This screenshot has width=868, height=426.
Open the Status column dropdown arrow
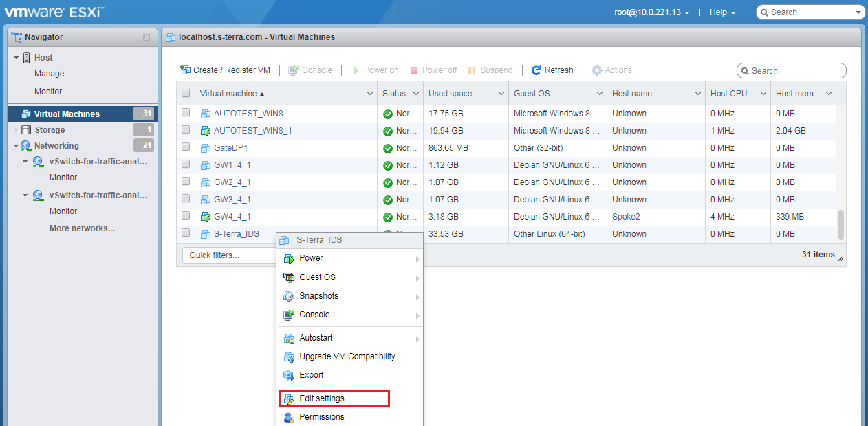point(416,94)
